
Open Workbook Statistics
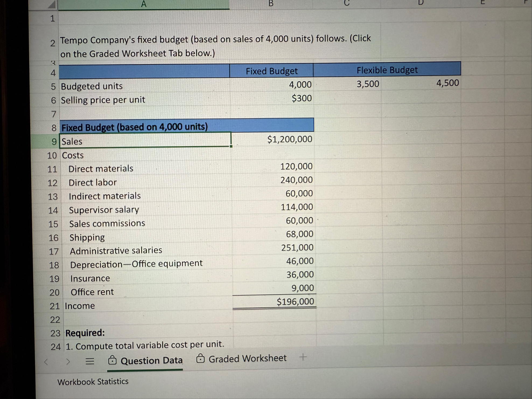pyautogui.click(x=93, y=381)
